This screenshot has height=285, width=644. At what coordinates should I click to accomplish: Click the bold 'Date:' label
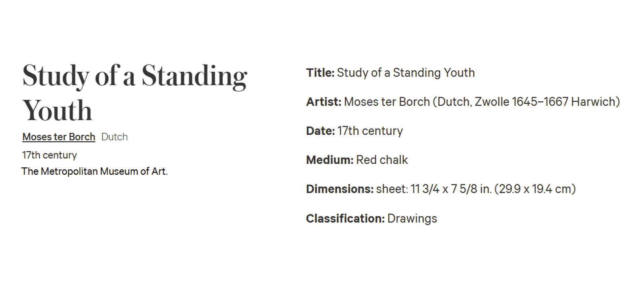point(320,131)
